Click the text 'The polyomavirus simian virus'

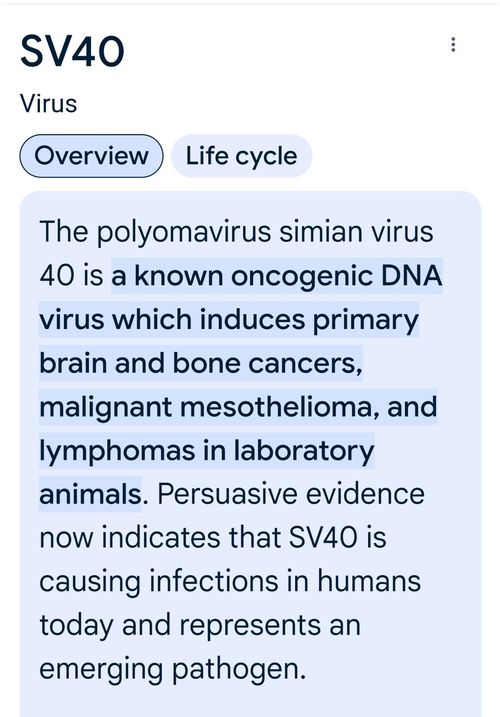(236, 232)
